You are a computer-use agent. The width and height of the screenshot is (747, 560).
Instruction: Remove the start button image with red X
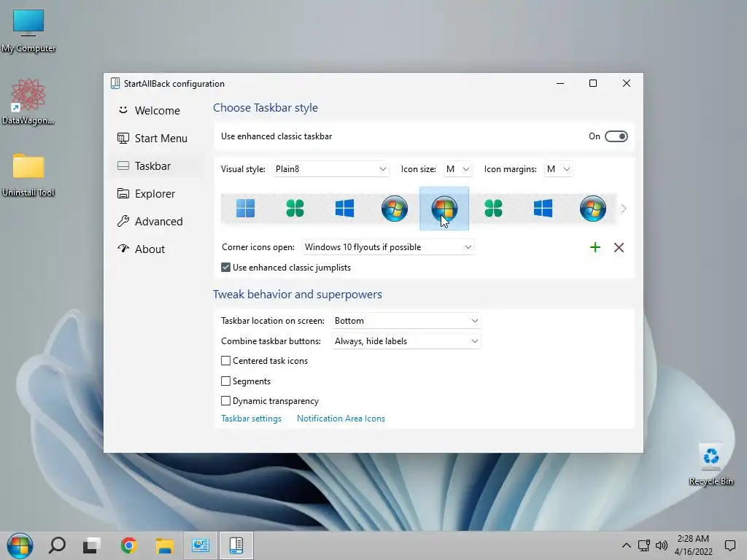(619, 247)
